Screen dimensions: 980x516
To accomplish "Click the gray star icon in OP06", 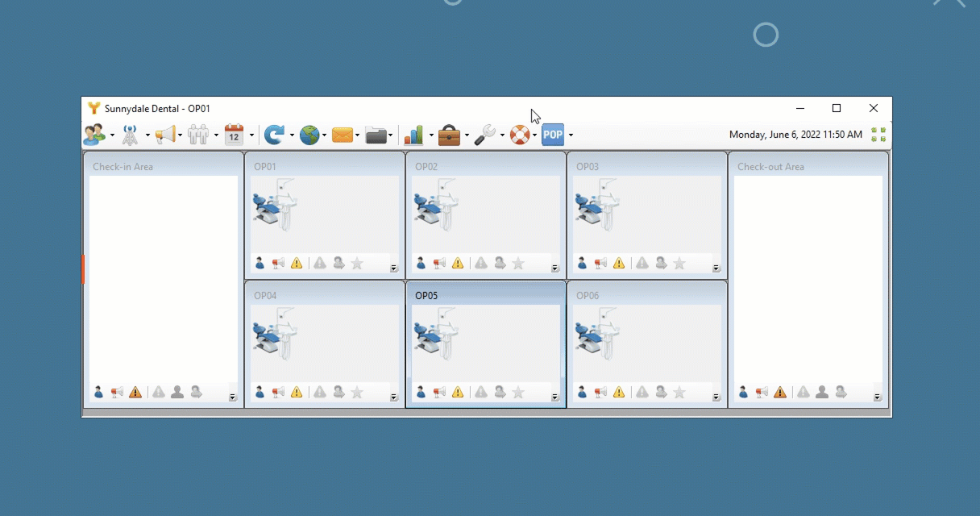I will point(679,392).
